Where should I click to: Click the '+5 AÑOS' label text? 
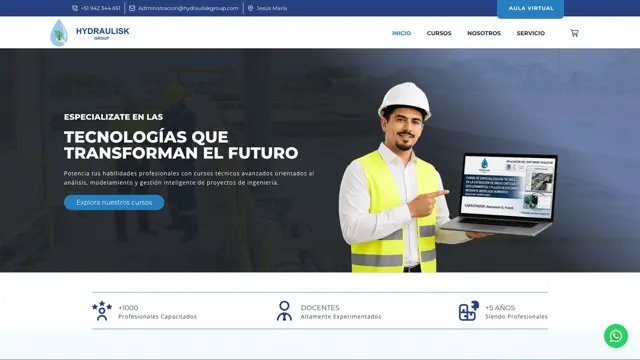pyautogui.click(x=500, y=308)
